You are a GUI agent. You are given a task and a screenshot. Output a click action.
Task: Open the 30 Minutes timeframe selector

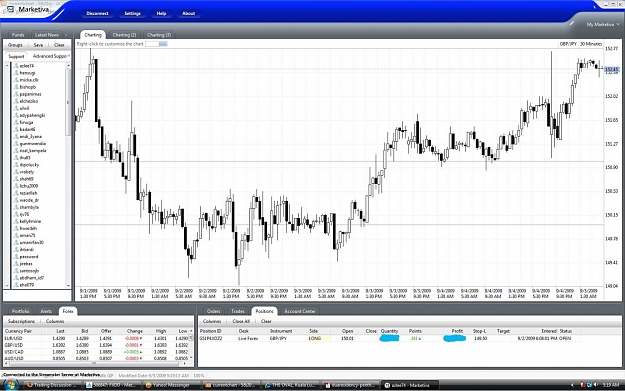pyautogui.click(x=591, y=44)
